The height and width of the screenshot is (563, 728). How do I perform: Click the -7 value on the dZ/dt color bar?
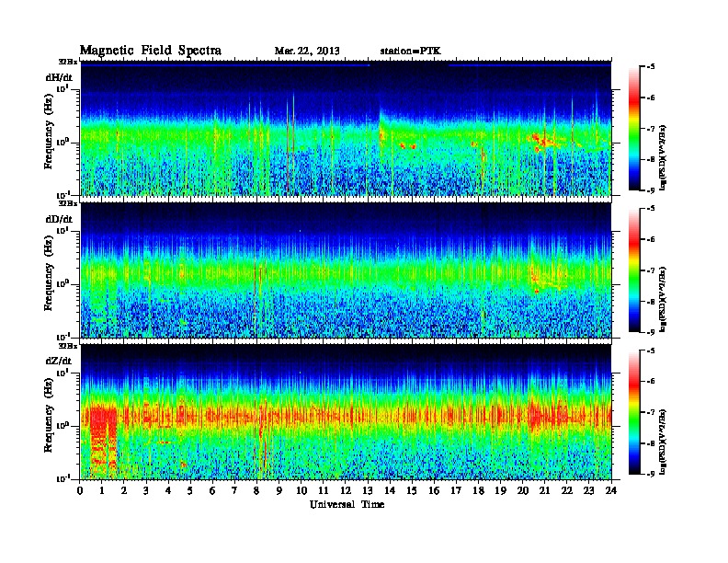(x=651, y=412)
